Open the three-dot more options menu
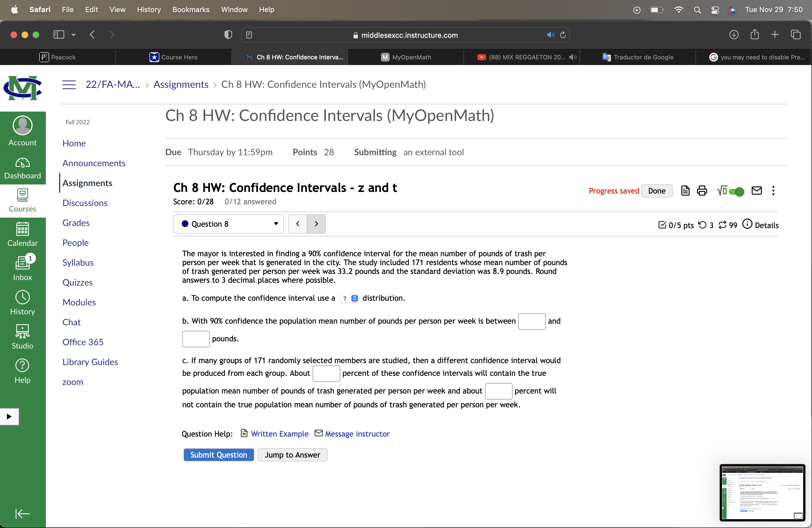 [773, 191]
